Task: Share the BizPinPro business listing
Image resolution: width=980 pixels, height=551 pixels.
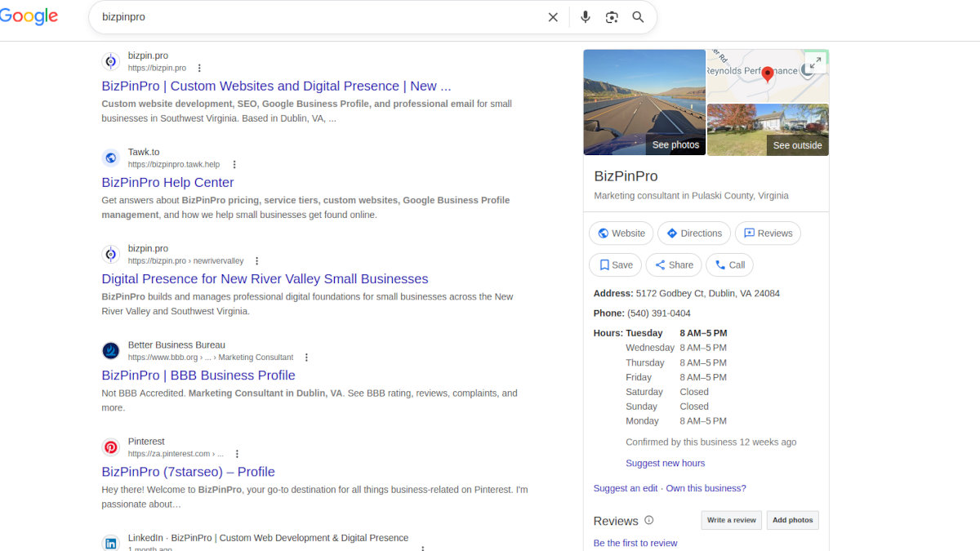Action: pos(673,264)
